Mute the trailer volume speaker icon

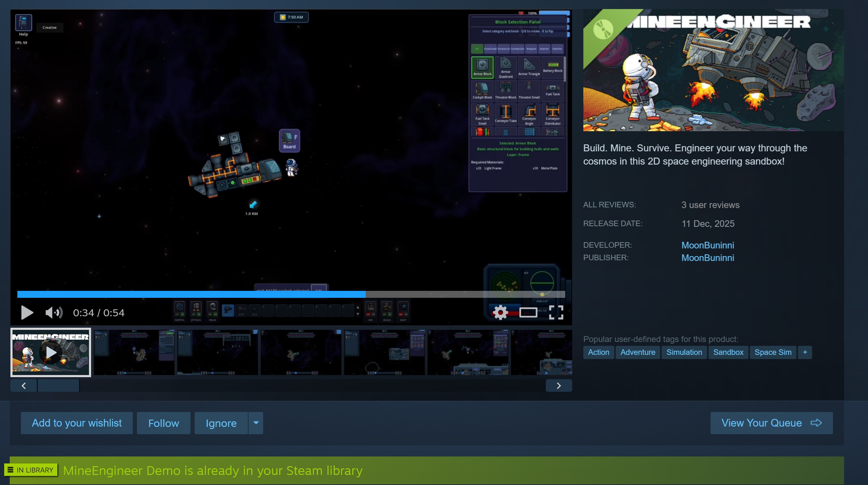pos(54,312)
